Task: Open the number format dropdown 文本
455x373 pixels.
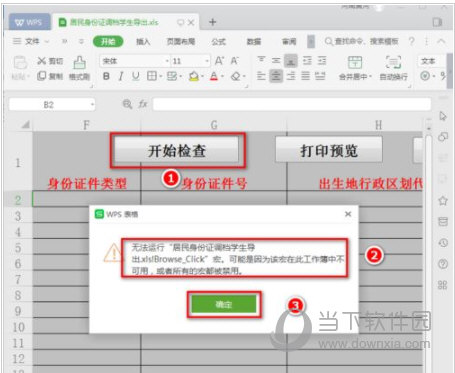Action: point(431,61)
